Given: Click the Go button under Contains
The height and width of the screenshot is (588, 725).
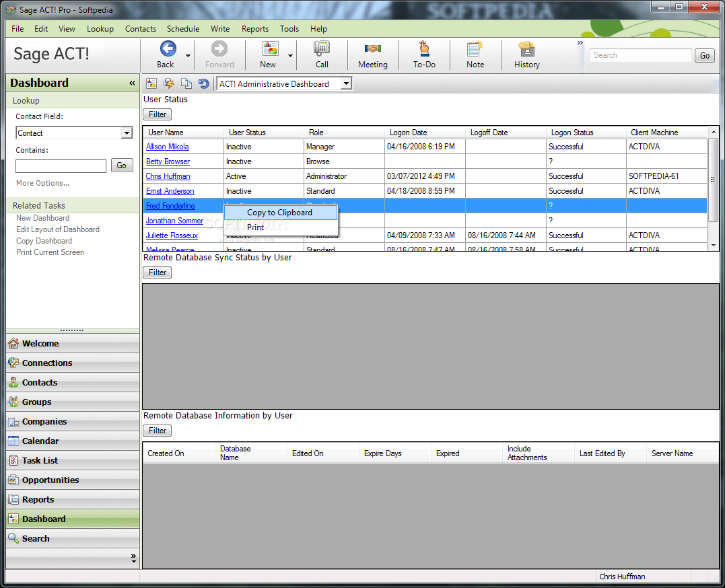Looking at the screenshot, I should click(x=122, y=166).
